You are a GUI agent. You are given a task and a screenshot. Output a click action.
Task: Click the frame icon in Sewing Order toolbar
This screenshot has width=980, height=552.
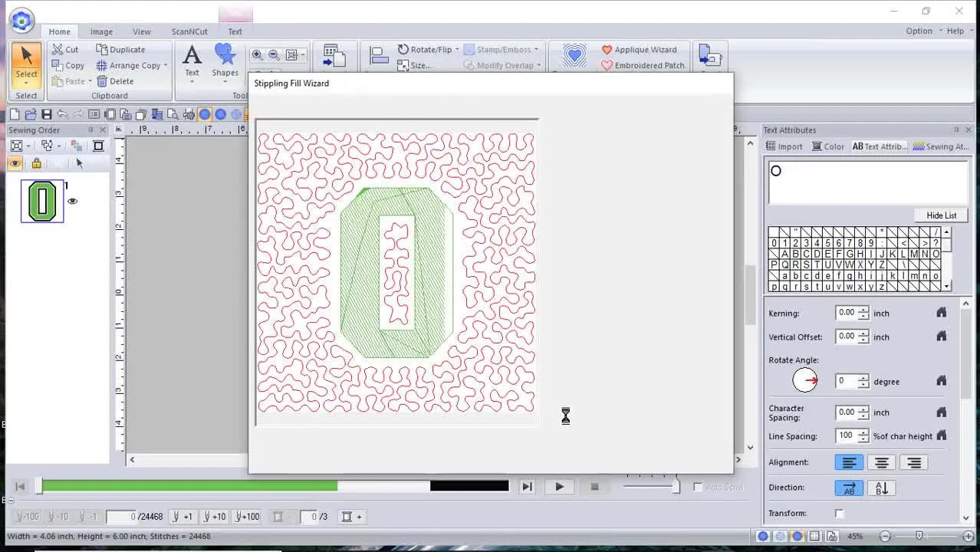point(98,146)
